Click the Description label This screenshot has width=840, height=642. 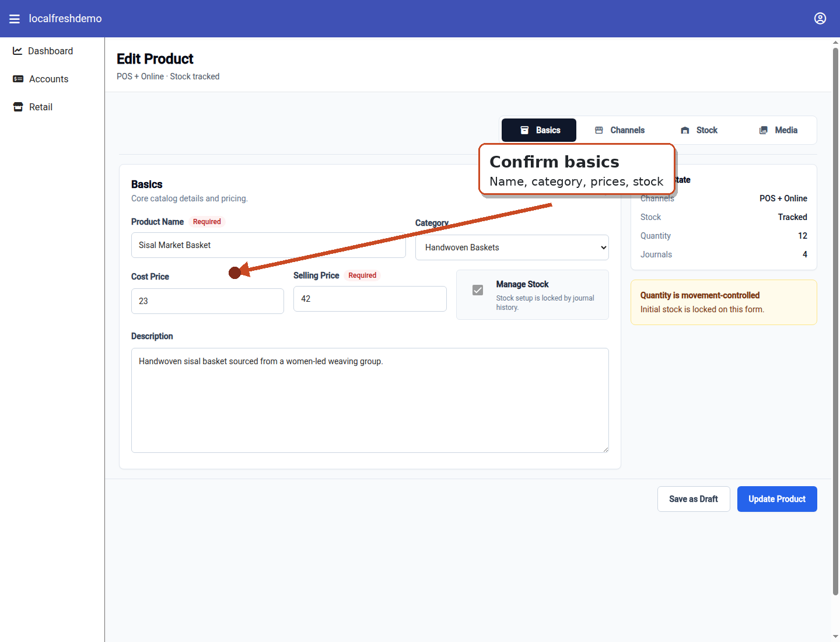click(152, 336)
